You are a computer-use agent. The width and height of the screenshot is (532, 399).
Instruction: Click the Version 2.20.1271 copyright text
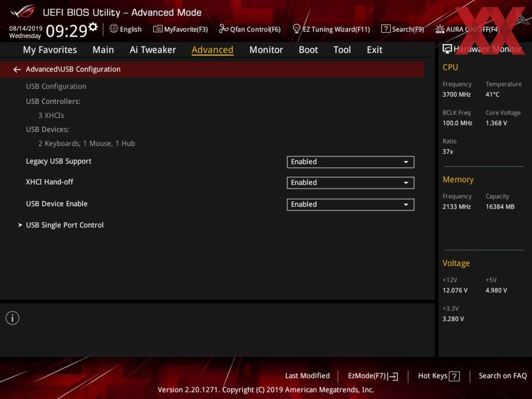[x=266, y=390]
